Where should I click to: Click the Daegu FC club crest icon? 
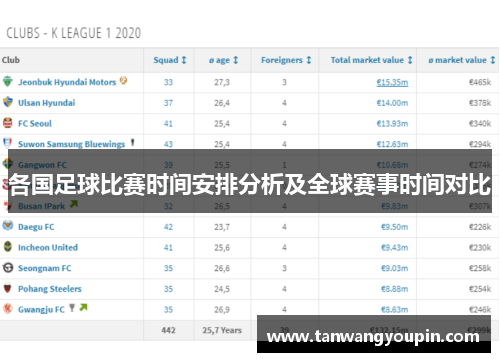coord(8,226)
